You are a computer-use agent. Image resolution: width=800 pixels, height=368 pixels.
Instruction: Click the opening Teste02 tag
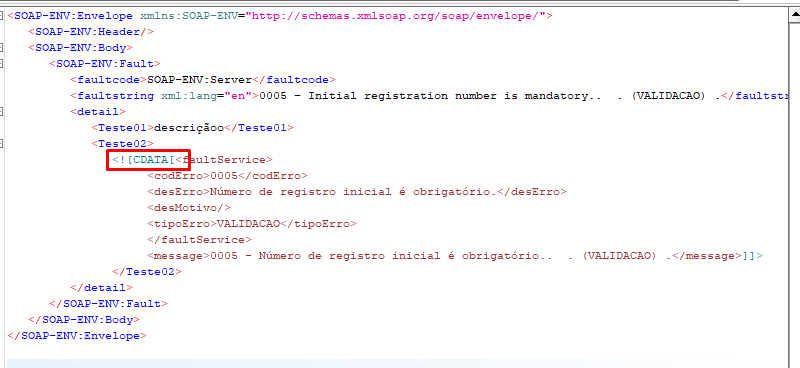(x=122, y=143)
